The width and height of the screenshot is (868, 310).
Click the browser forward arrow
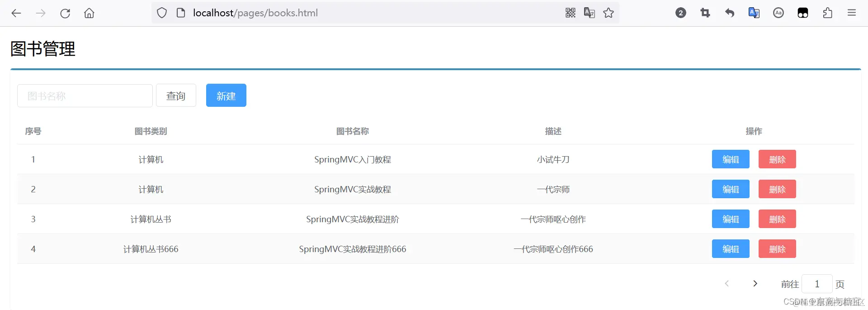tap(41, 13)
